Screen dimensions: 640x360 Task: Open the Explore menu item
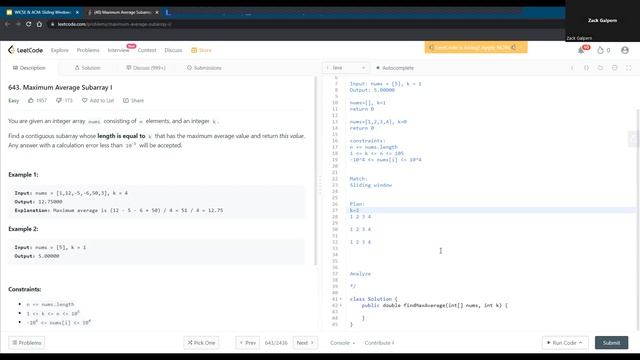60,50
